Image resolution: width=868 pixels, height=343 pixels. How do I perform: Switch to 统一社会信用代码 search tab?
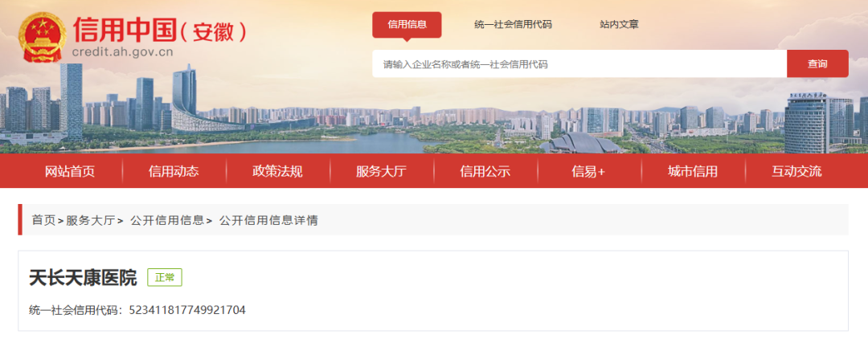(x=513, y=25)
